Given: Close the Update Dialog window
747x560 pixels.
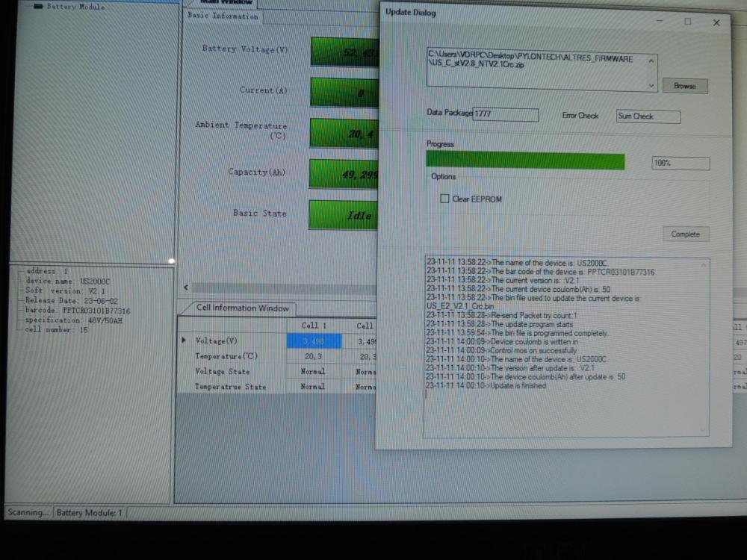Looking at the screenshot, I should pyautogui.click(x=716, y=23).
